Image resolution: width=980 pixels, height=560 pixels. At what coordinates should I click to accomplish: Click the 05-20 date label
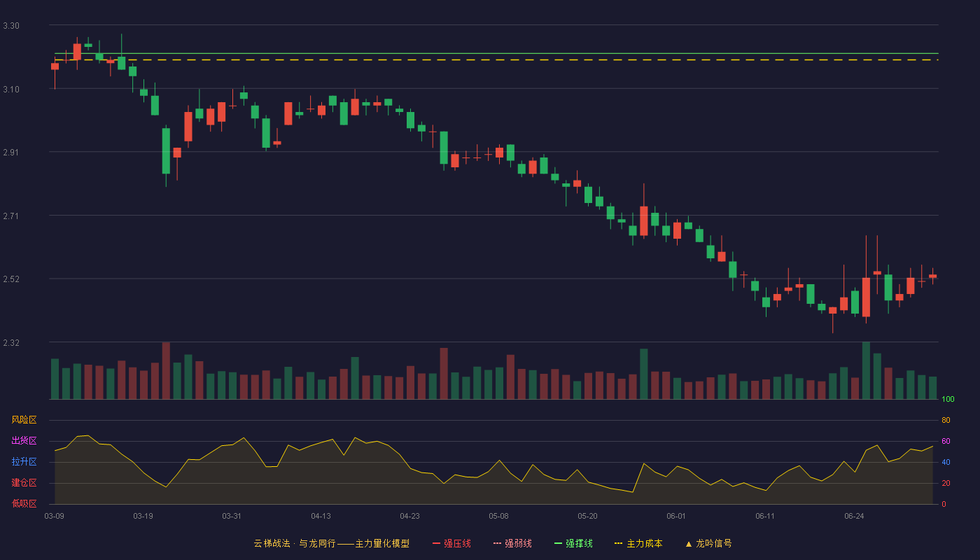(587, 516)
